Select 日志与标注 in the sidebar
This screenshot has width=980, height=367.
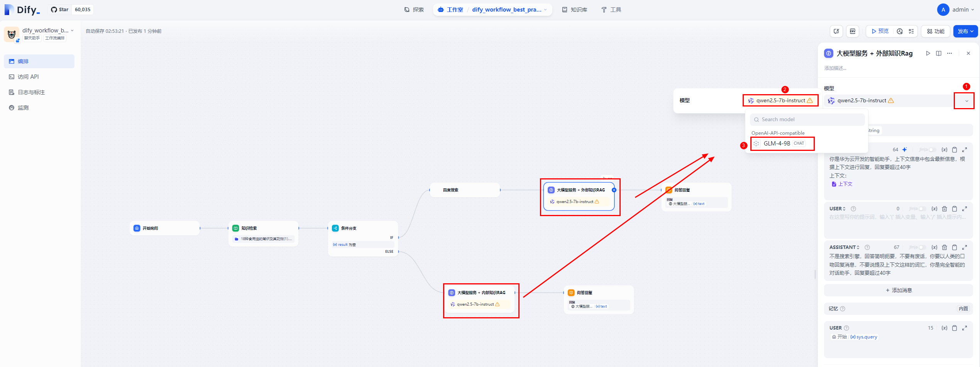click(39, 92)
